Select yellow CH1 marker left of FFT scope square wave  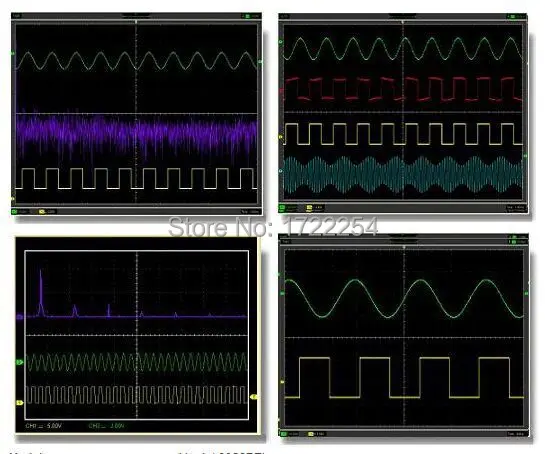click(20, 403)
